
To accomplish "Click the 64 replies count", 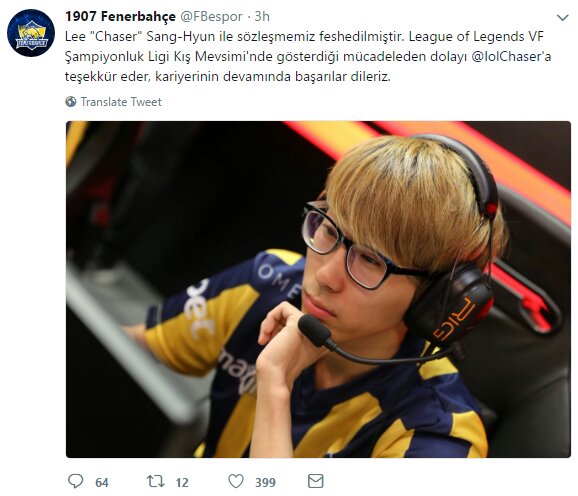I will click(x=102, y=482).
